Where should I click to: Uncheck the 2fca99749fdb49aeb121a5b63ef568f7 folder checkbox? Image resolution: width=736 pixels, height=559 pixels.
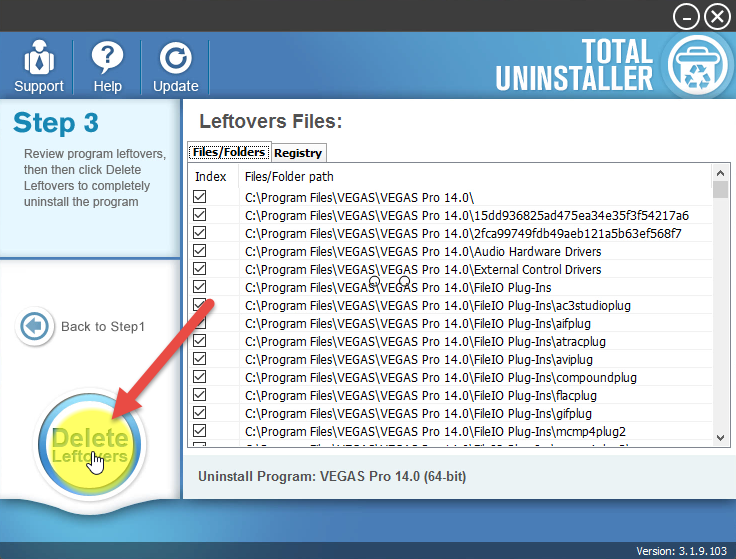199,233
